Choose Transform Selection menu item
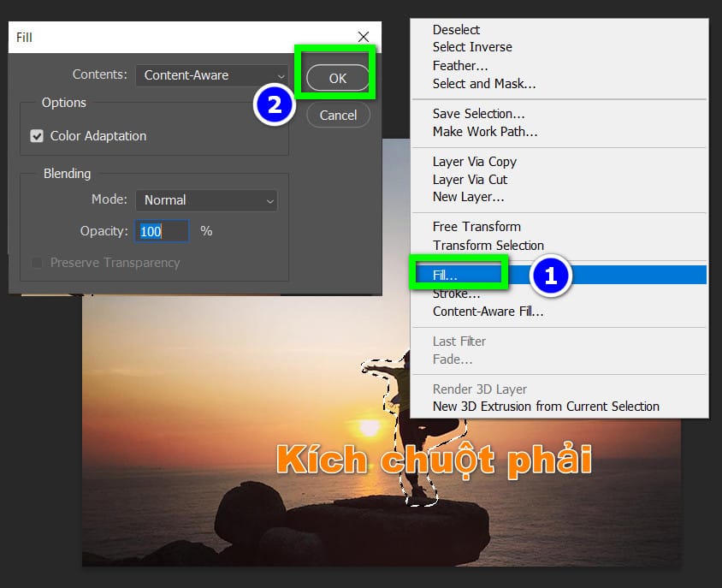This screenshot has height=588, width=722. 488,245
